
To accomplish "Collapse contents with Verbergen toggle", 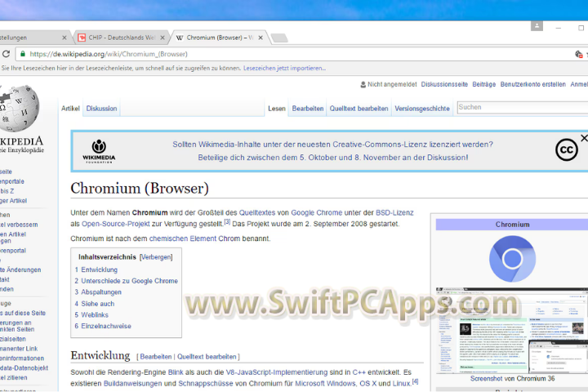I will [156, 257].
